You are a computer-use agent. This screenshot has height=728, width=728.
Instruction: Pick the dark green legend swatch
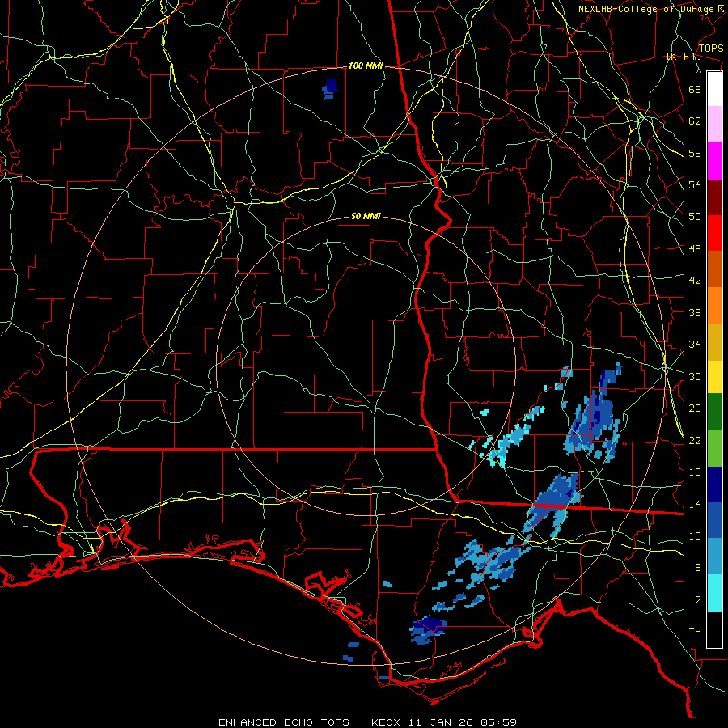tap(714, 413)
